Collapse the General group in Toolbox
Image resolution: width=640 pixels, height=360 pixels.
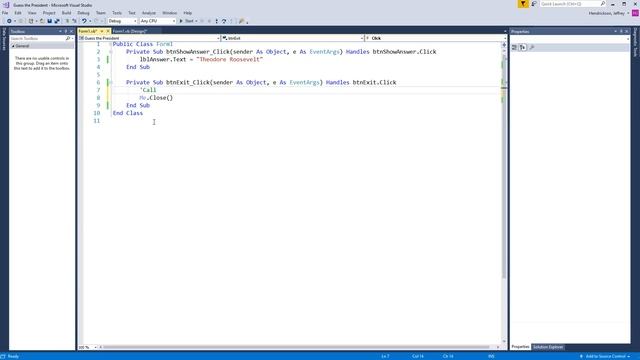(13, 46)
